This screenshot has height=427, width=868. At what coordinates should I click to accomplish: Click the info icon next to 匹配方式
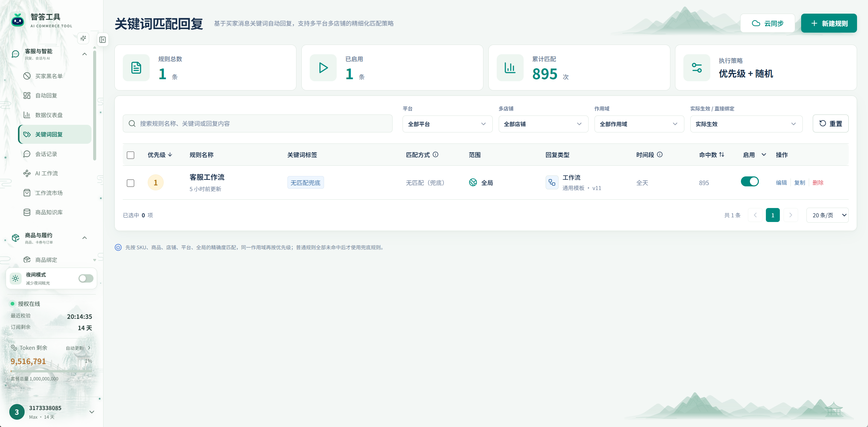point(435,155)
